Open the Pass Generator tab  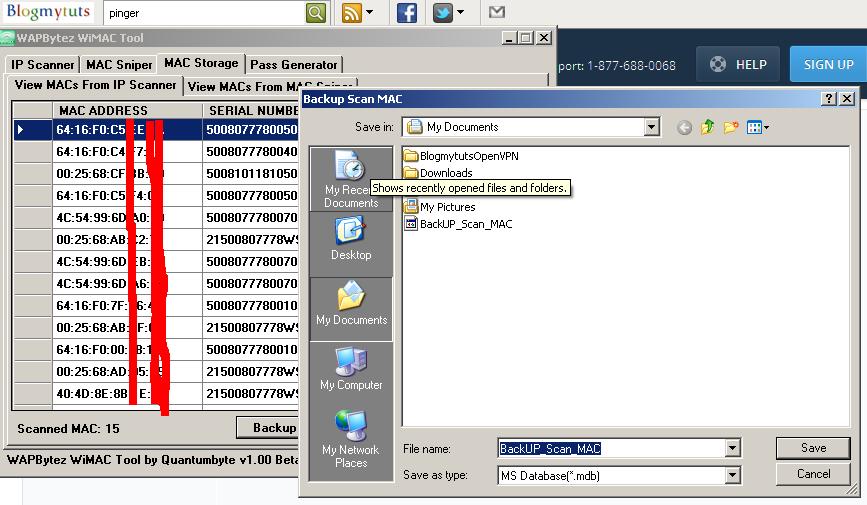point(294,65)
